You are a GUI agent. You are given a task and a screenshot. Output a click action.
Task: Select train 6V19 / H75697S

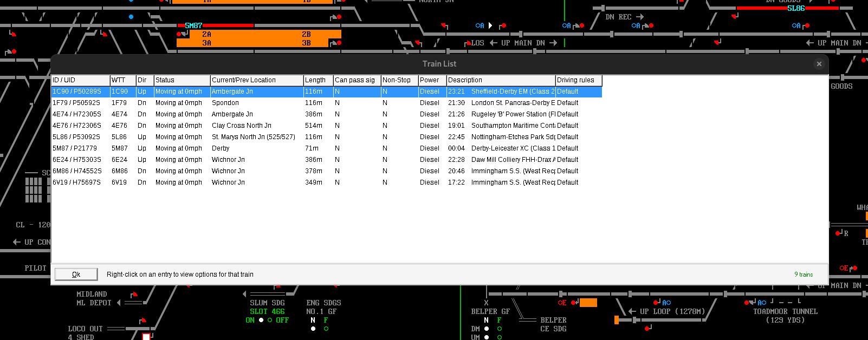tap(327, 182)
